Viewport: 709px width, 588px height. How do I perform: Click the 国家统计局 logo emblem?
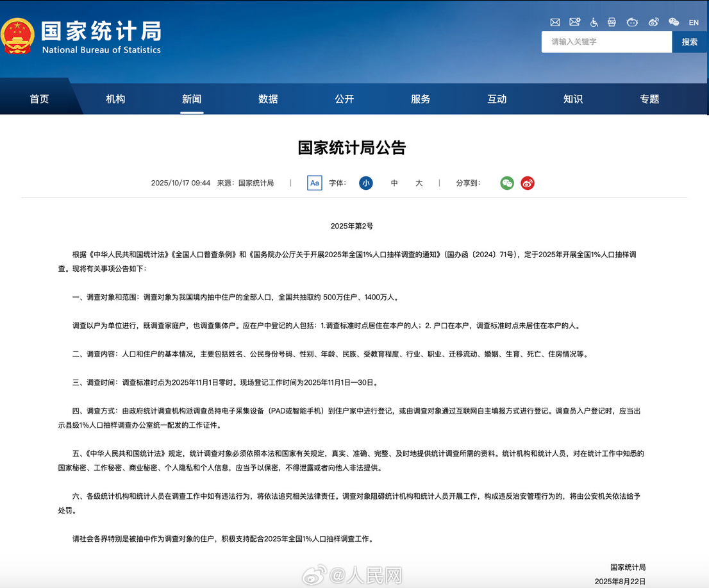pyautogui.click(x=17, y=37)
